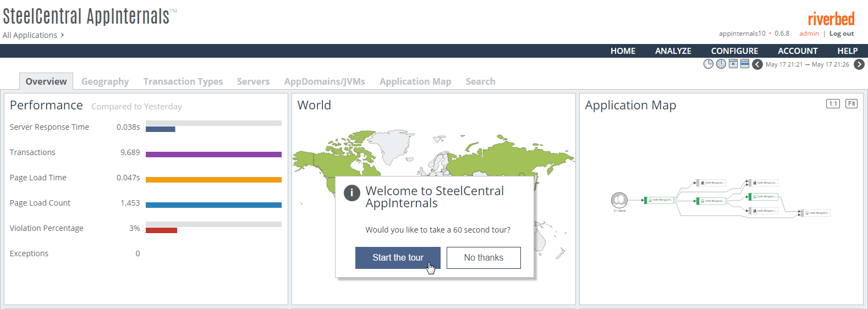
Task: Switch to the AppDomains/JVMs tab
Action: pyautogui.click(x=325, y=81)
